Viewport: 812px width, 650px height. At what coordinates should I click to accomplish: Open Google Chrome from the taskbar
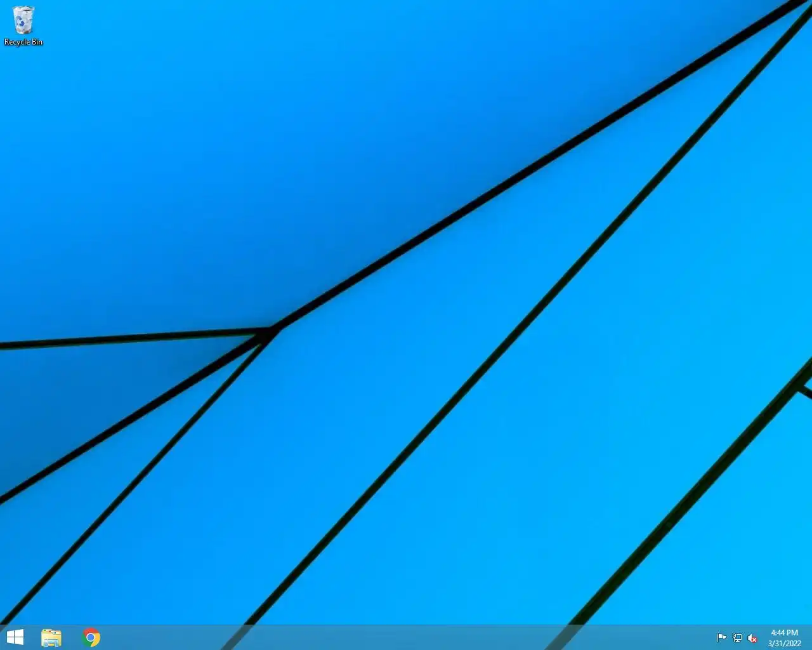click(91, 637)
